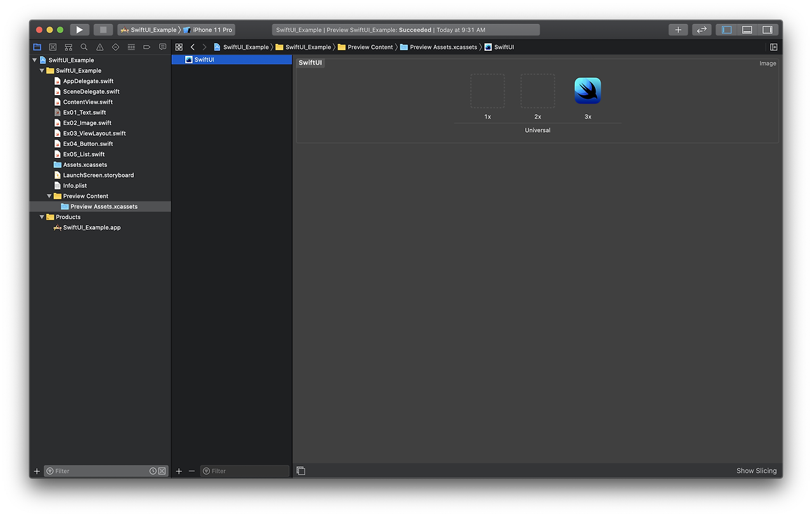Viewport: 812px width, 517px height.
Task: Focus the asset list Filter field
Action: click(x=245, y=471)
